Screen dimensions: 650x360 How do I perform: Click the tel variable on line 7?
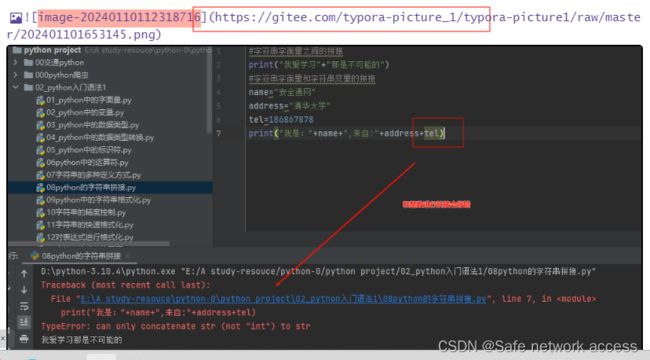(431, 133)
